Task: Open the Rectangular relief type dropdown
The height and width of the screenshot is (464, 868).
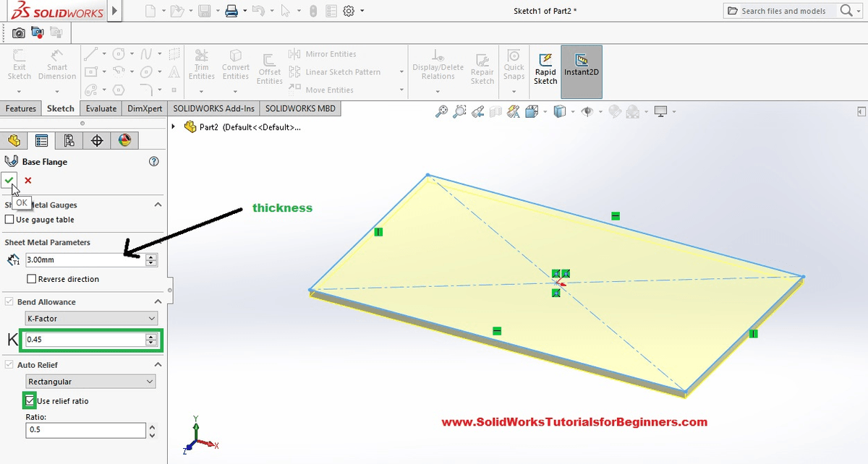Action: coord(90,381)
